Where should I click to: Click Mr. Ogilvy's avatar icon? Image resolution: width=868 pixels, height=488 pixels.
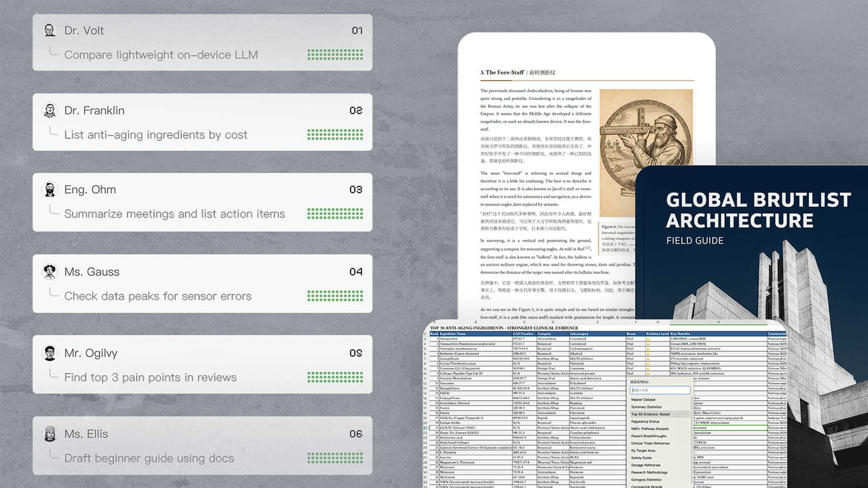pos(50,353)
